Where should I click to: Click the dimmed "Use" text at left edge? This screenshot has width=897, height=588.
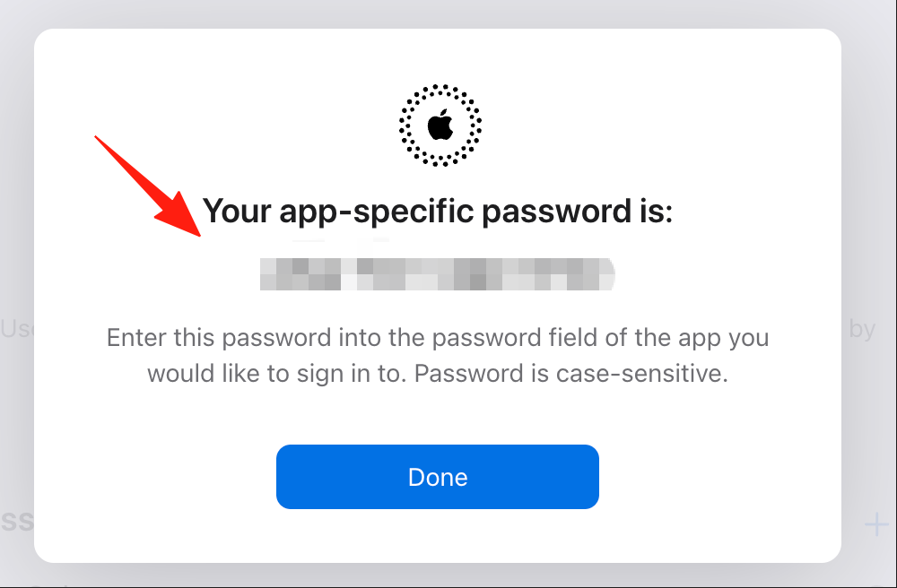point(16,329)
